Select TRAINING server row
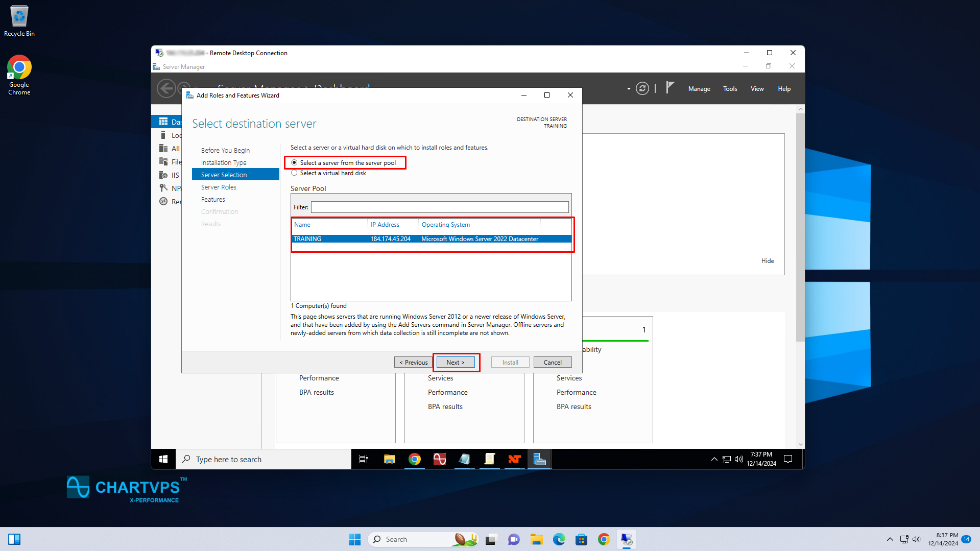 pos(432,238)
